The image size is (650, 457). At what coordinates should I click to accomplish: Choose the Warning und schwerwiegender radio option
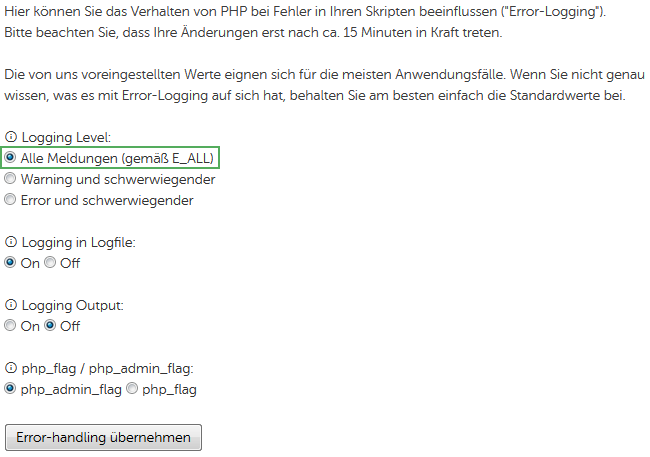(10, 178)
